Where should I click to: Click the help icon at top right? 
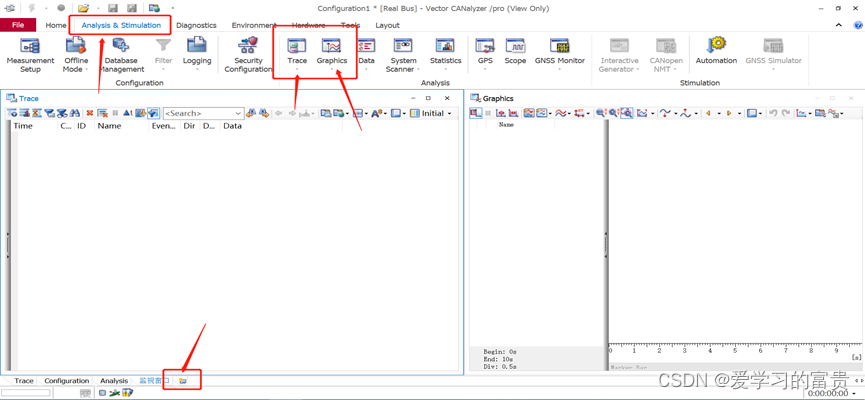pos(858,25)
